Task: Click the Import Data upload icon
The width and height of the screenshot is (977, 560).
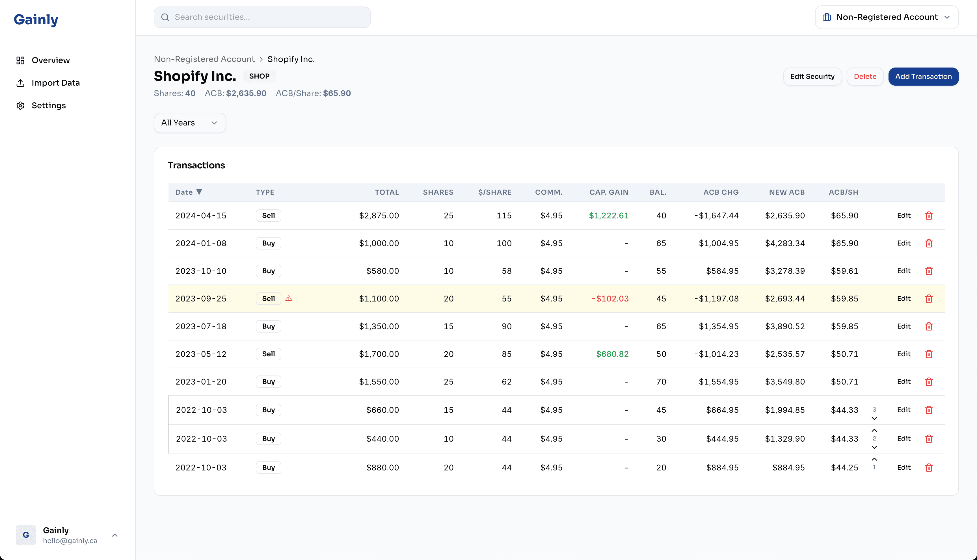Action: click(x=20, y=83)
